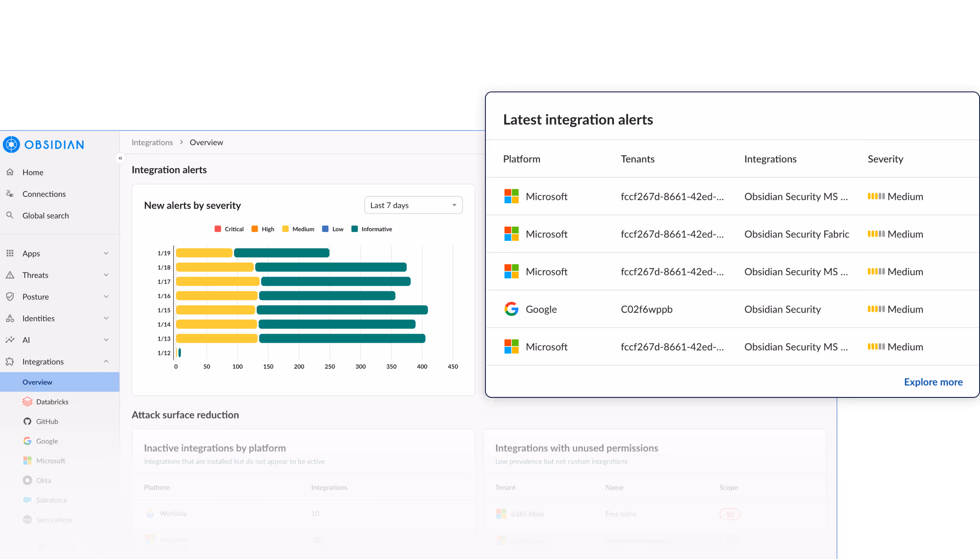The width and height of the screenshot is (980, 559).
Task: Expand the Threats menu chevron
Action: (x=106, y=275)
